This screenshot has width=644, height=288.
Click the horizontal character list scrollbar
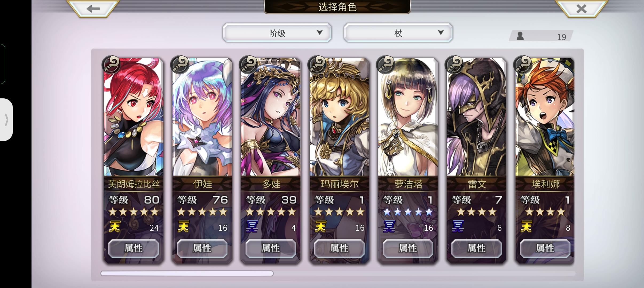tap(338, 273)
